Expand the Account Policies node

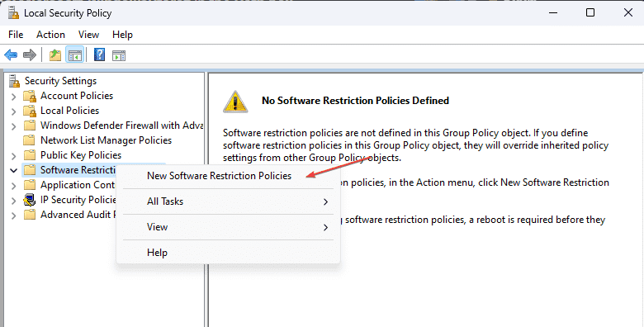[x=13, y=97]
